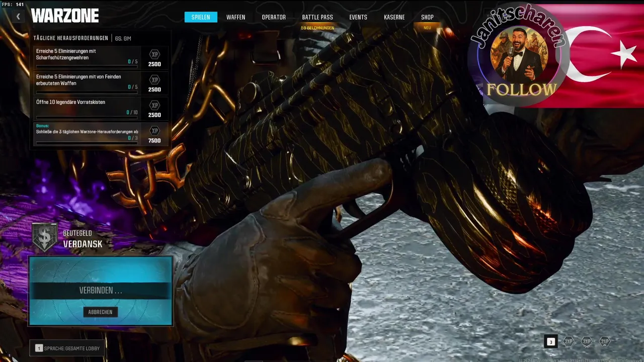Click the 'VERDANSK' map name

coord(83,244)
